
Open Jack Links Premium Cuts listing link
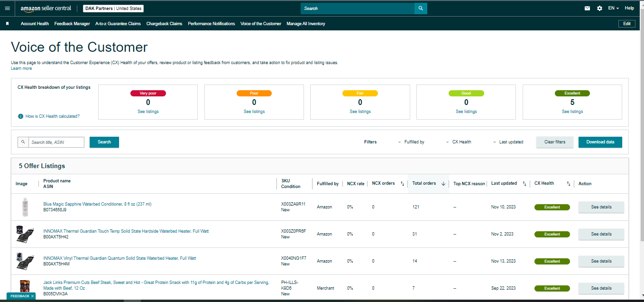pos(156,285)
